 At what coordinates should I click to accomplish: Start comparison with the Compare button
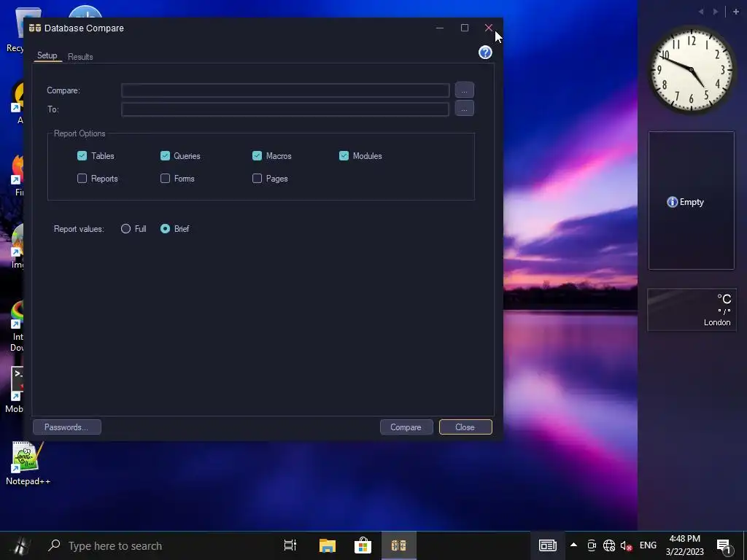click(406, 427)
